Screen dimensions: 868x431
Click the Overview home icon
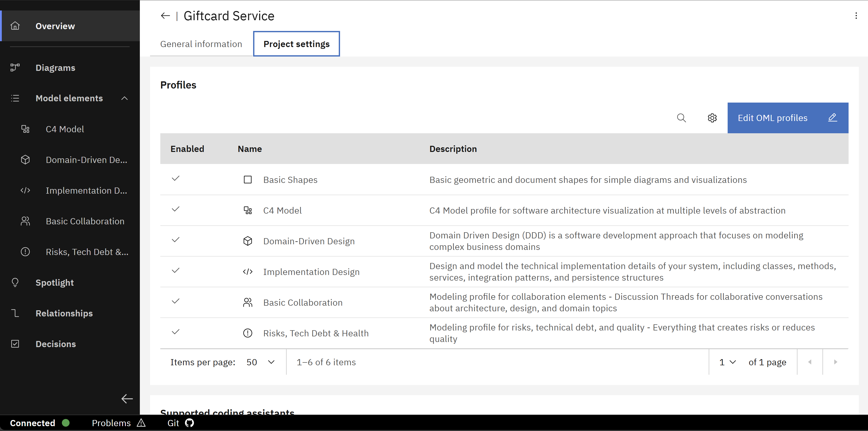click(15, 26)
